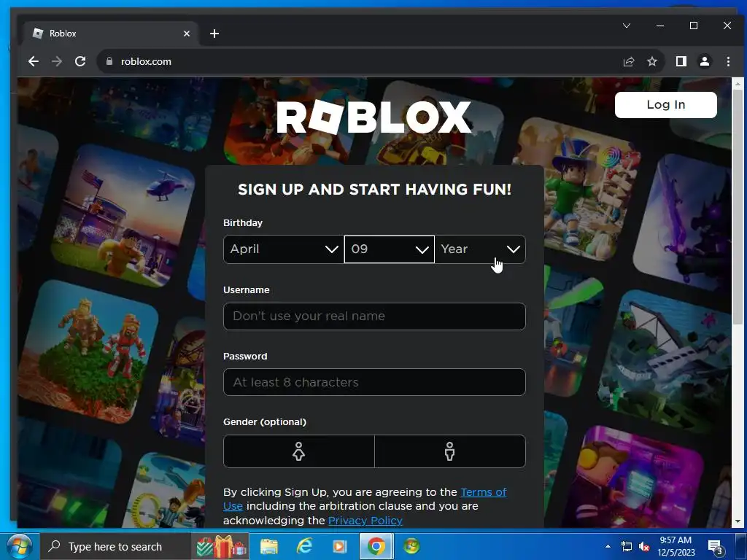
Task: Open a new browser tab
Action: [x=214, y=34]
